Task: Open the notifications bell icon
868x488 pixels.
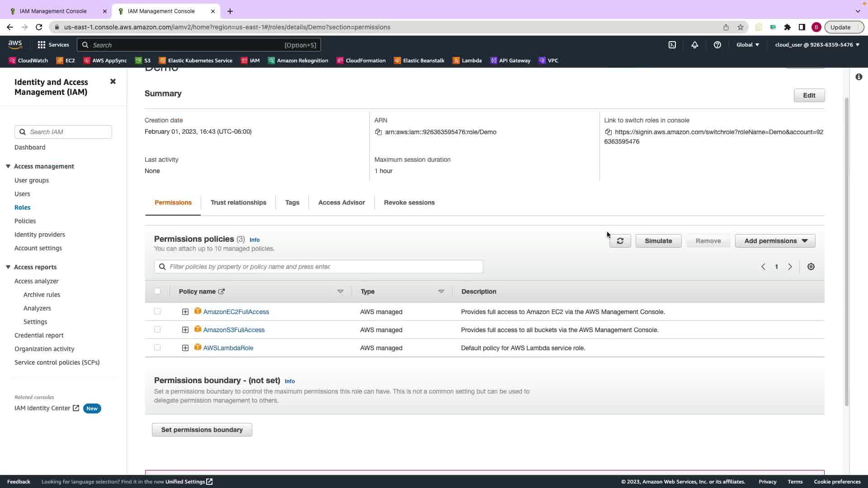Action: (694, 45)
